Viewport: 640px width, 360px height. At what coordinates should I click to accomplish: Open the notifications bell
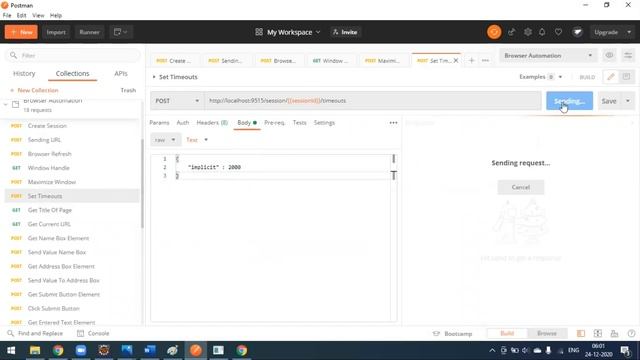[542, 32]
